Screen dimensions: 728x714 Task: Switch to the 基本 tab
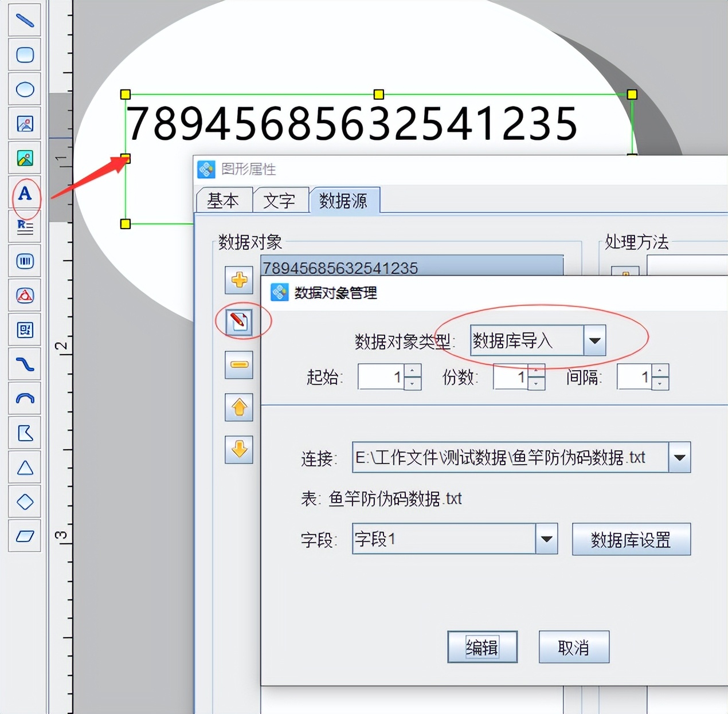tap(222, 201)
